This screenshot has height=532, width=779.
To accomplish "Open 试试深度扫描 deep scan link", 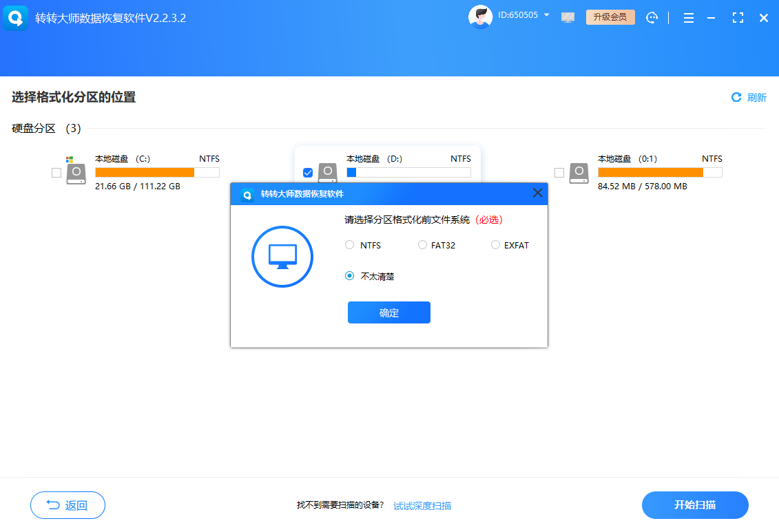I will click(x=422, y=505).
